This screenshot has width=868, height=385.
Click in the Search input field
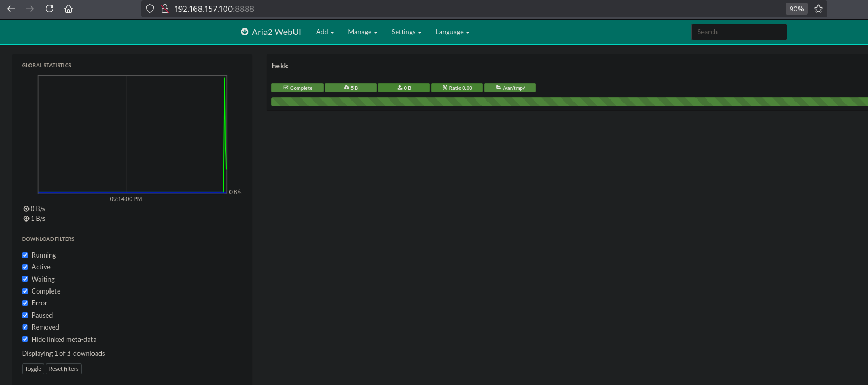tap(738, 32)
